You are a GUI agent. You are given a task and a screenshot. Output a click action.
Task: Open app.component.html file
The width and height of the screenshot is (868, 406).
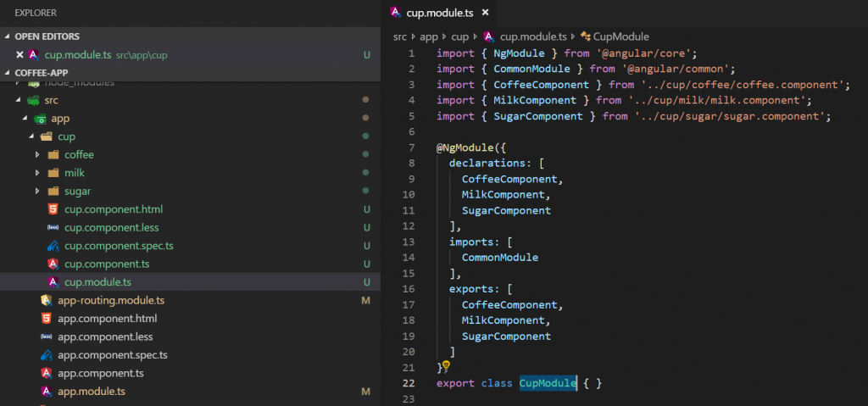(108, 319)
